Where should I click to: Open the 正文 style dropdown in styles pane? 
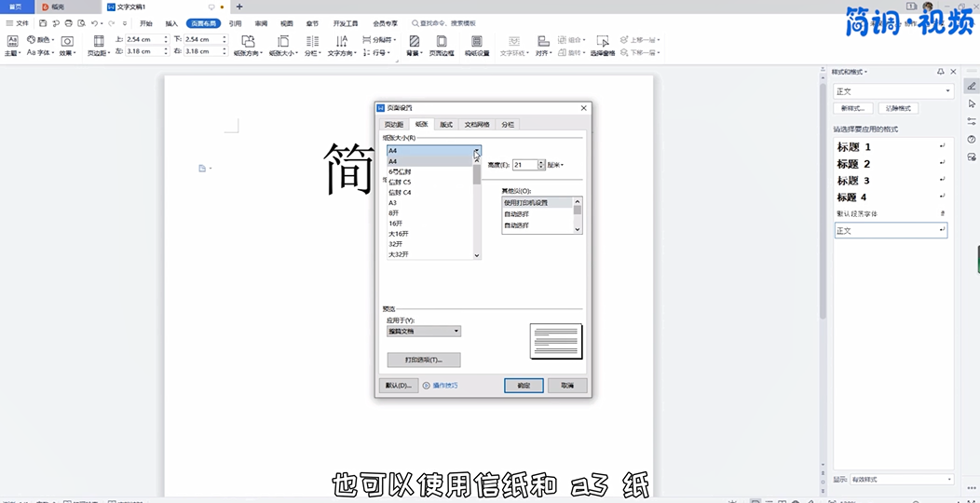[x=947, y=91]
